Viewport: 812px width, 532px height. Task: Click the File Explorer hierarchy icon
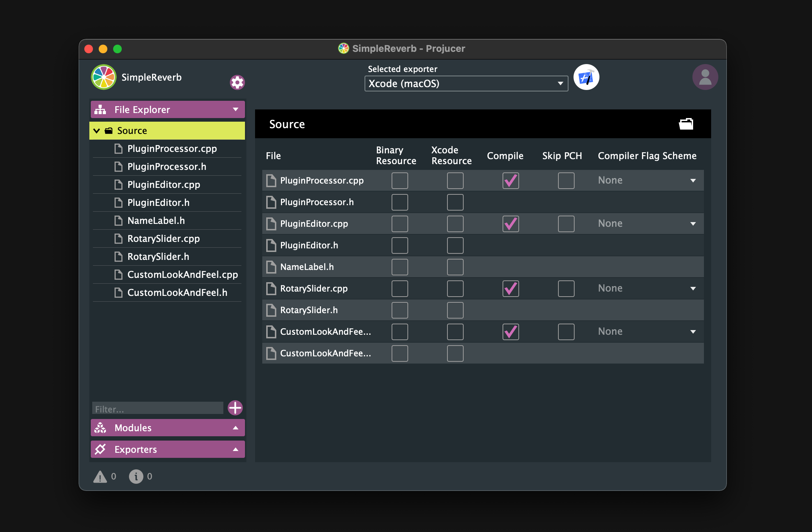(x=100, y=109)
